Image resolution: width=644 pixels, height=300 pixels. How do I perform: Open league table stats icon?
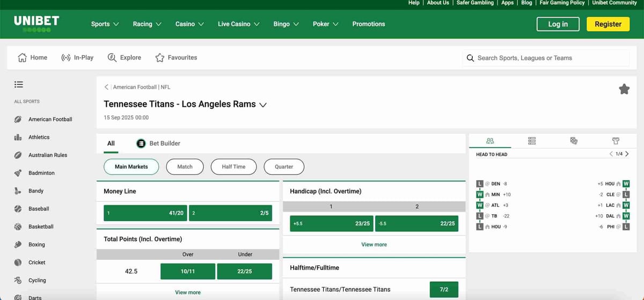coord(532,141)
